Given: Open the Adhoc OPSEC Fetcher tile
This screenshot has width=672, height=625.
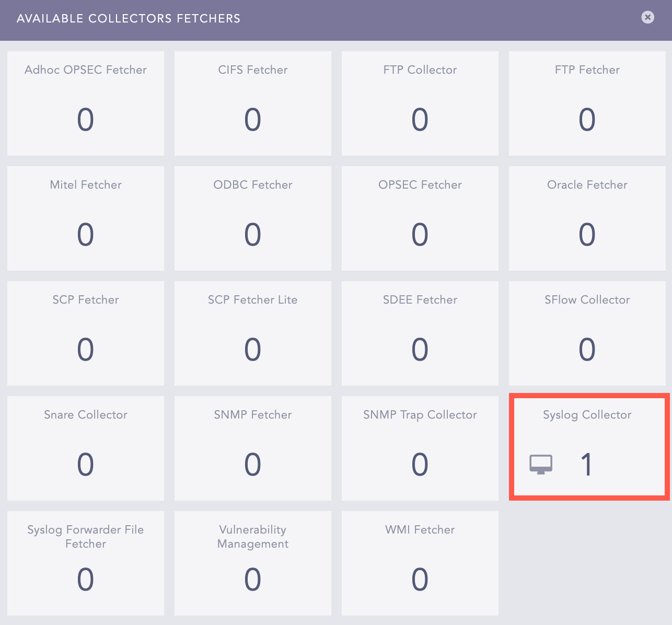Looking at the screenshot, I should tap(85, 103).
